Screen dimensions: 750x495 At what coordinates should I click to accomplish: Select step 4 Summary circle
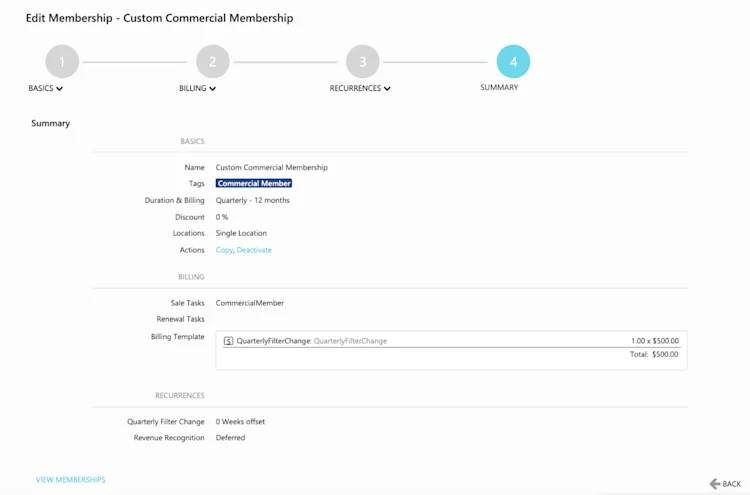click(513, 62)
